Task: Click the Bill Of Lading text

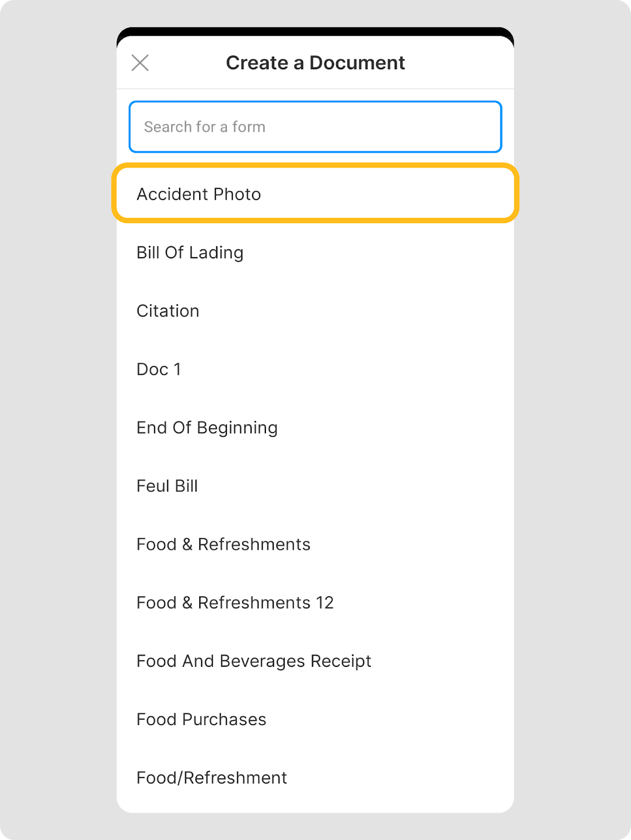Action: pyautogui.click(x=190, y=253)
